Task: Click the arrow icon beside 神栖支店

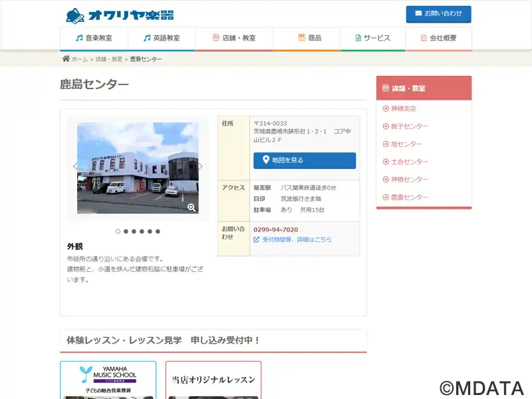Action: click(x=386, y=108)
